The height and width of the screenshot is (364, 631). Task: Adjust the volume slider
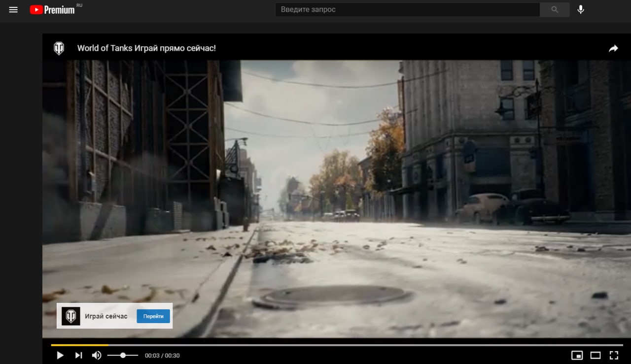tap(123, 355)
